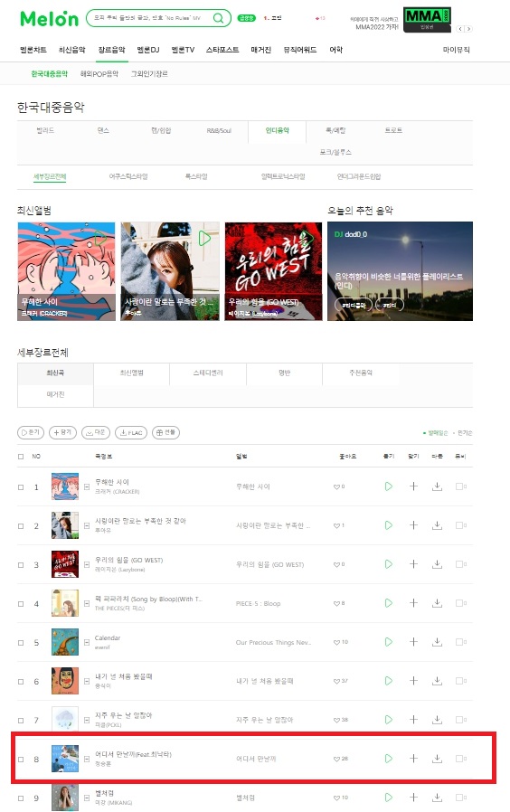The height and width of the screenshot is (812, 510).
Task: Tick the checkbox for song number 5
Action: [x=21, y=642]
